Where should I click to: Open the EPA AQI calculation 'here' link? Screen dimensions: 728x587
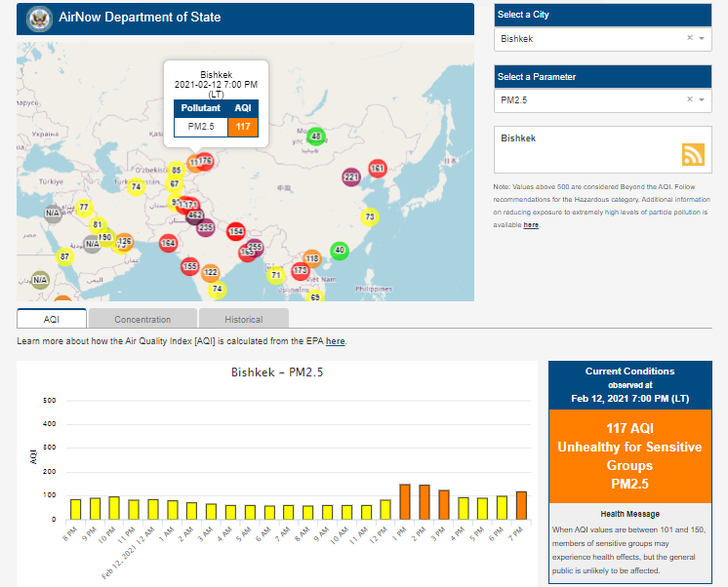pos(335,341)
